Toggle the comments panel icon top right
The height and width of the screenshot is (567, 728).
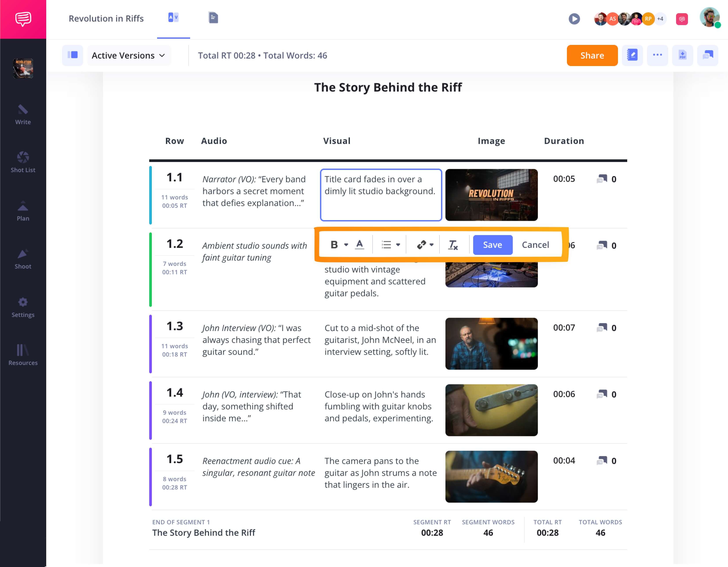click(x=707, y=55)
